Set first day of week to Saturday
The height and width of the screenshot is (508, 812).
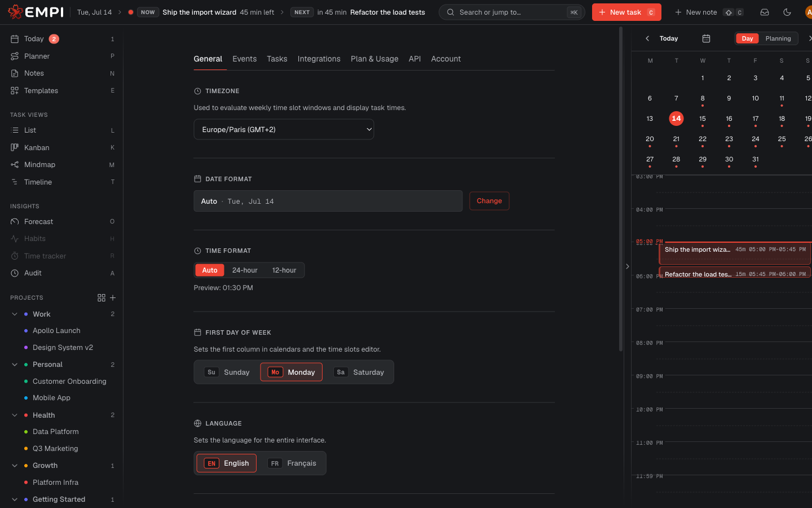[x=359, y=372]
